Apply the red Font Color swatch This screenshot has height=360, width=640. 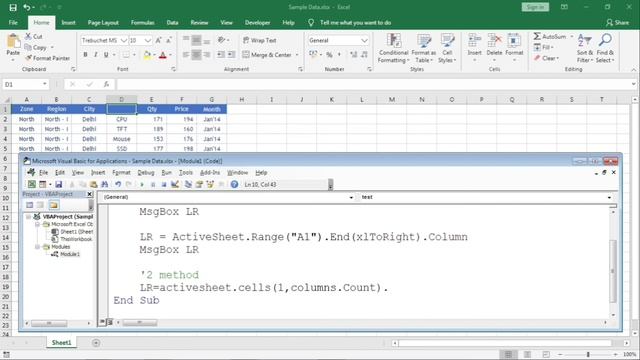click(162, 55)
